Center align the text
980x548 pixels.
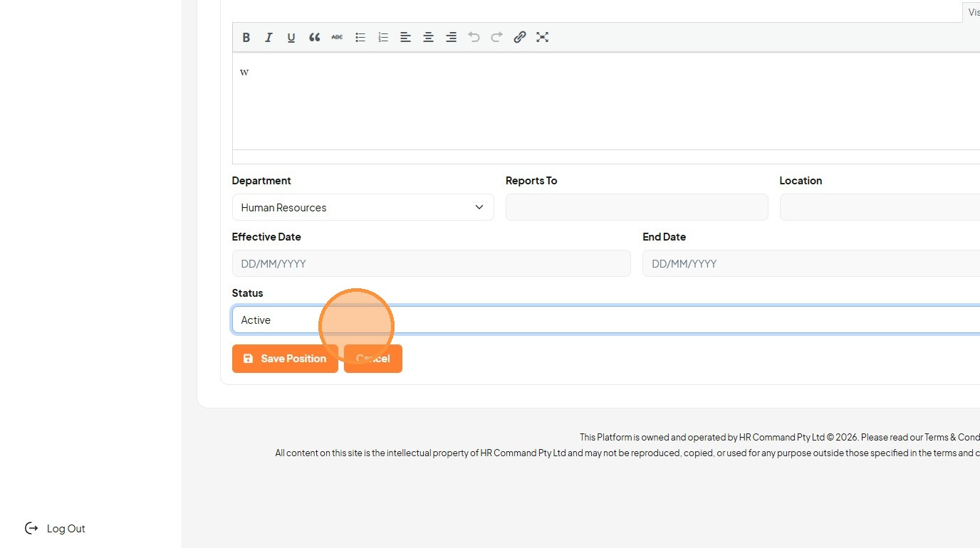tap(428, 37)
